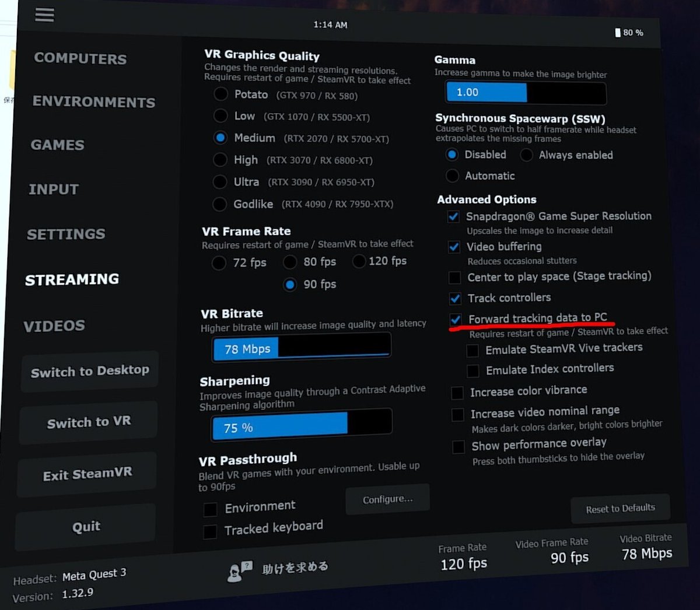The image size is (700, 610).
Task: Toggle Track controllers checkbox
Action: click(x=455, y=299)
